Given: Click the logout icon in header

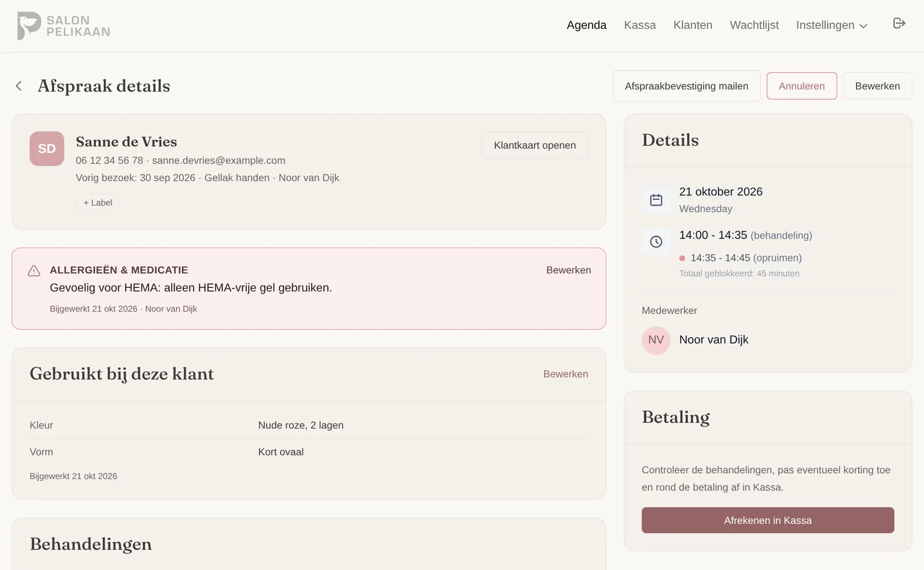Looking at the screenshot, I should point(899,24).
